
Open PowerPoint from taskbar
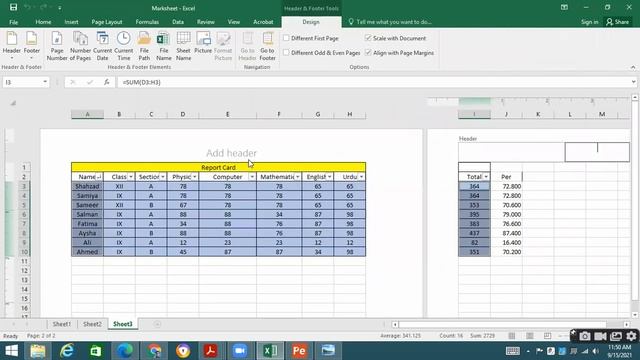[x=299, y=351]
